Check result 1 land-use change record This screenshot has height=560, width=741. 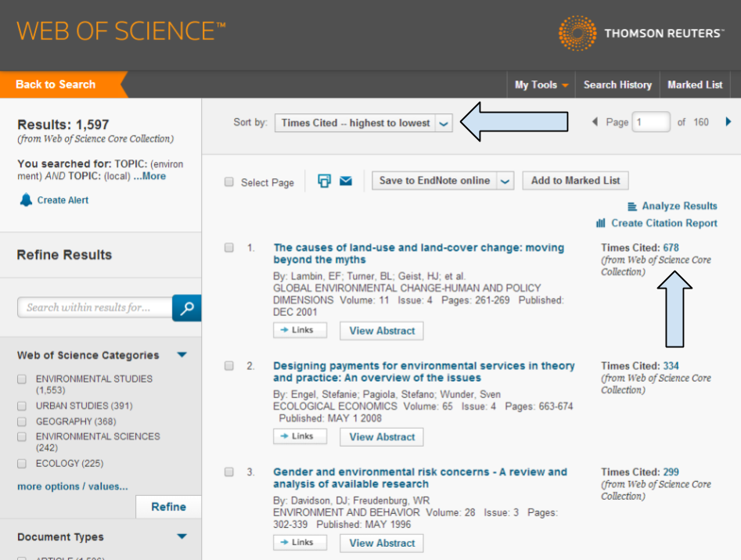[x=229, y=247]
